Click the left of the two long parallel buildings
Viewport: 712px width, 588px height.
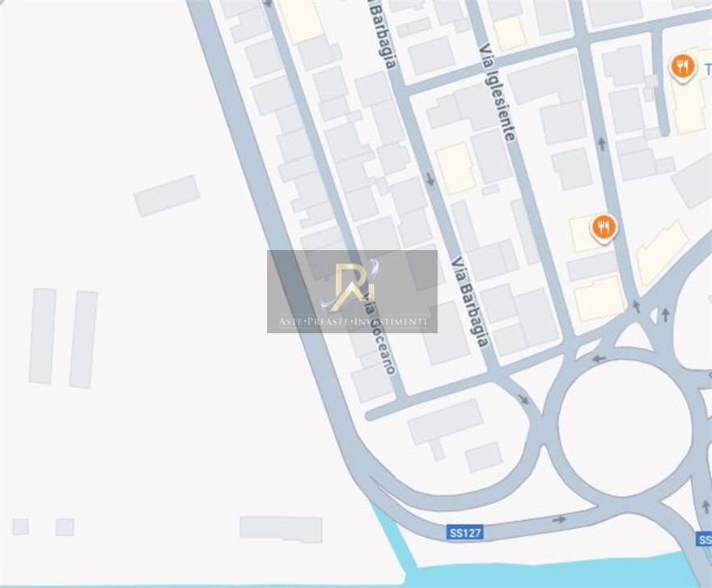click(x=43, y=336)
